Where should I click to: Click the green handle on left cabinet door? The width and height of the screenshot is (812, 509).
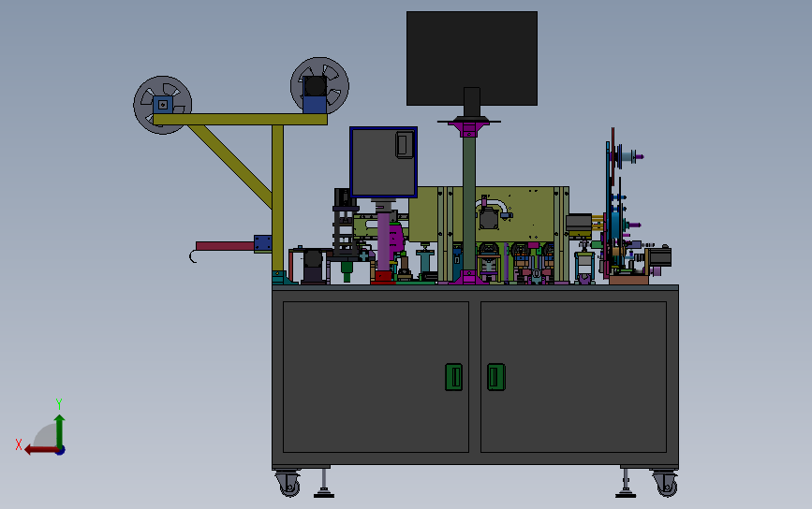coord(454,377)
